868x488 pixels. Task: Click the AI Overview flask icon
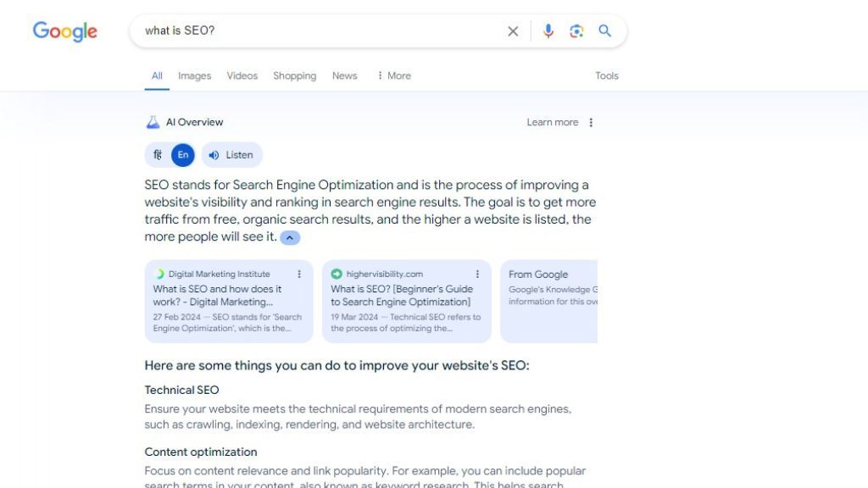[153, 122]
